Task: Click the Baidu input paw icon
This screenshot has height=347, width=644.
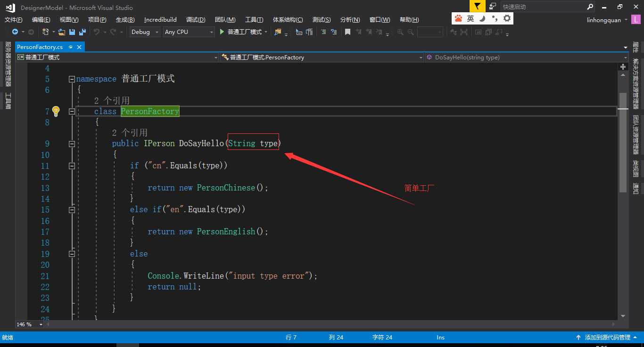Action: tap(458, 18)
